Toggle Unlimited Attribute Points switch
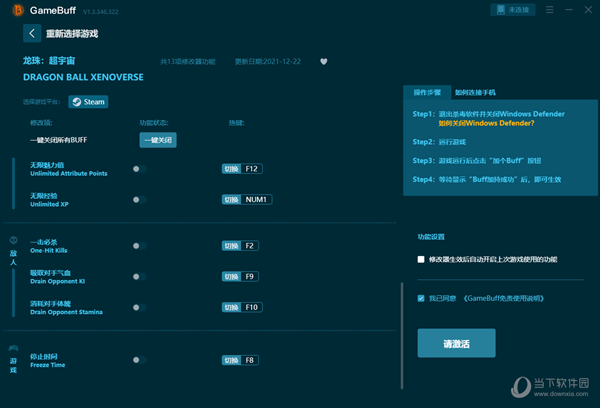600x408 pixels. (x=140, y=169)
